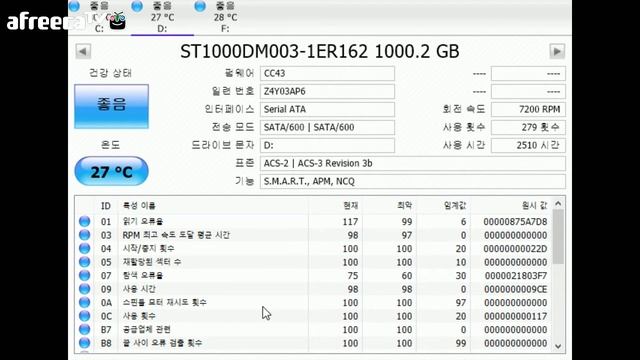Click the status icon for attribute 05
Screen dimensions: 640x360
[84, 262]
